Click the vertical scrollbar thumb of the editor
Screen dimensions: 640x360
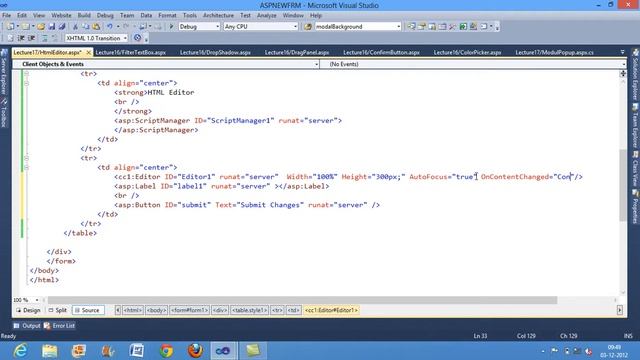622,185
